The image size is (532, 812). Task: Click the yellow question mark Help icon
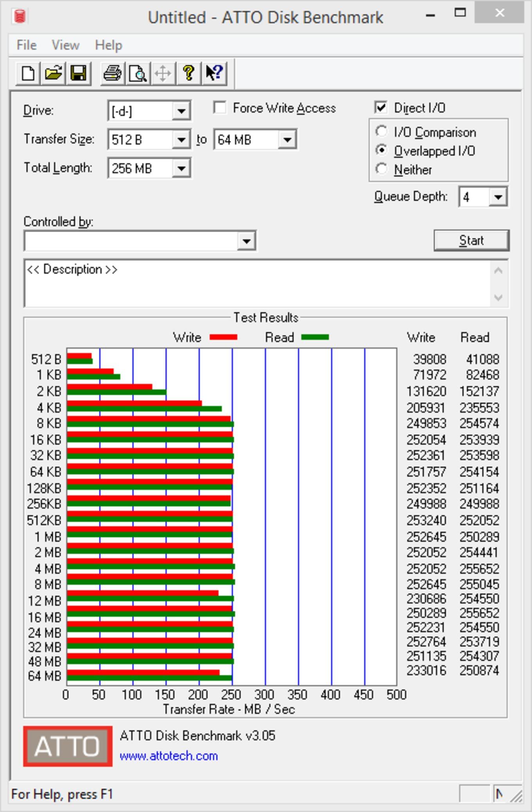(189, 73)
